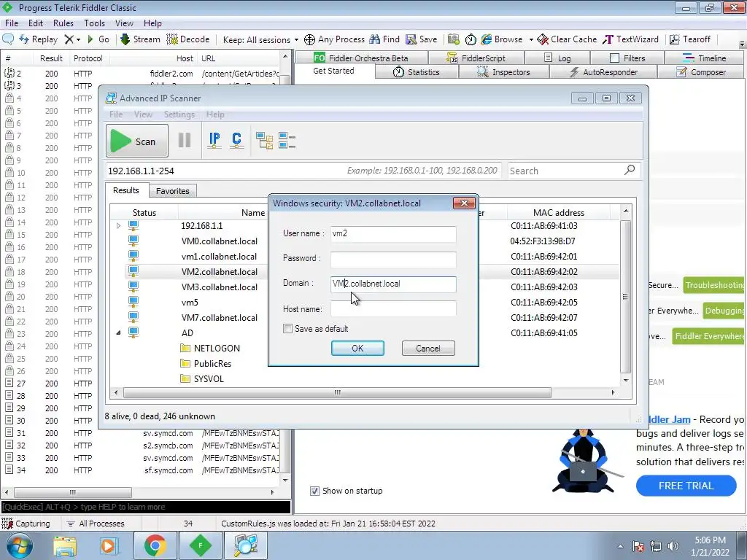Select the SYSVOL shared folder
The image size is (747, 560).
[209, 378]
